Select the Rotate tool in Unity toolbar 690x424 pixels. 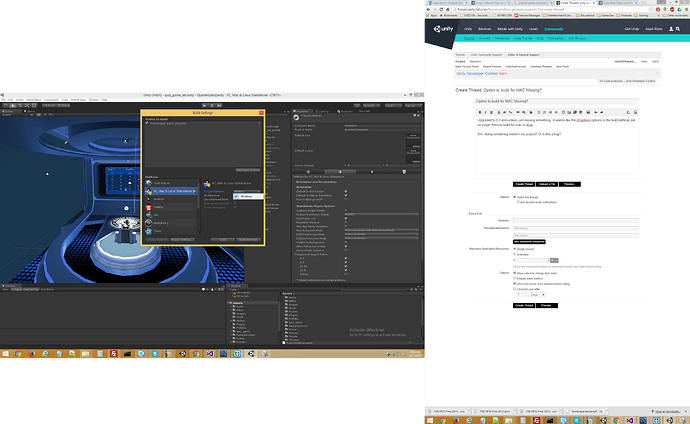(20, 106)
